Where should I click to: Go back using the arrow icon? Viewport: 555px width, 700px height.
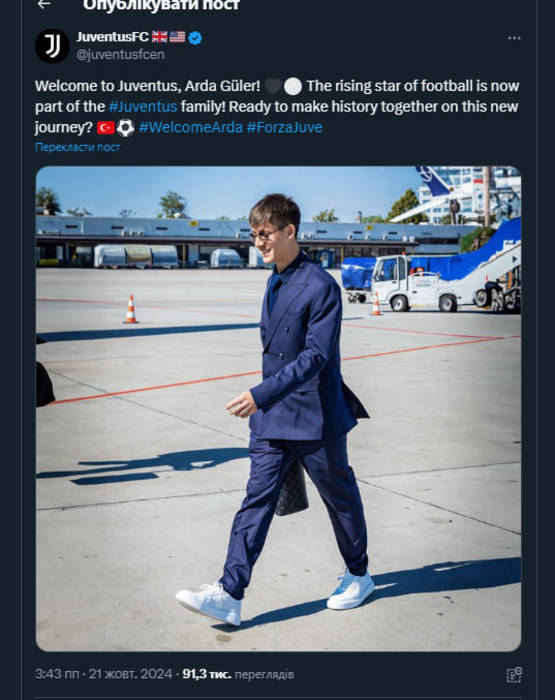point(44,4)
